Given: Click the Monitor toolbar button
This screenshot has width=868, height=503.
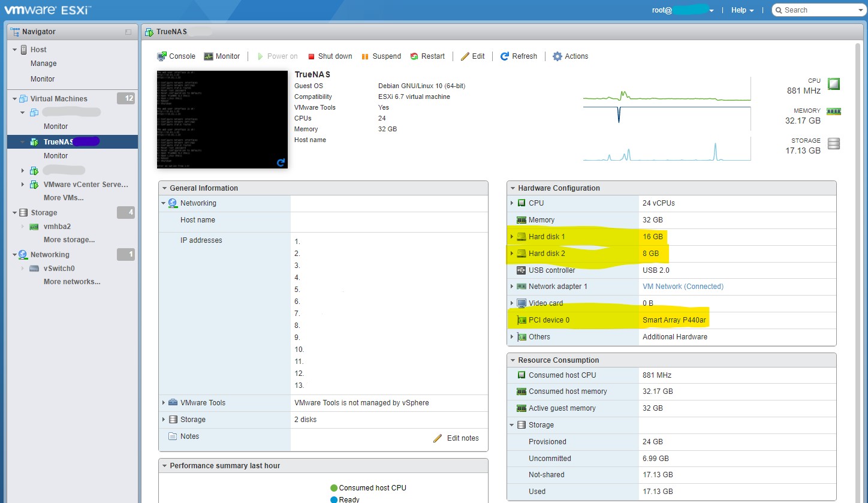Looking at the screenshot, I should click(x=222, y=56).
